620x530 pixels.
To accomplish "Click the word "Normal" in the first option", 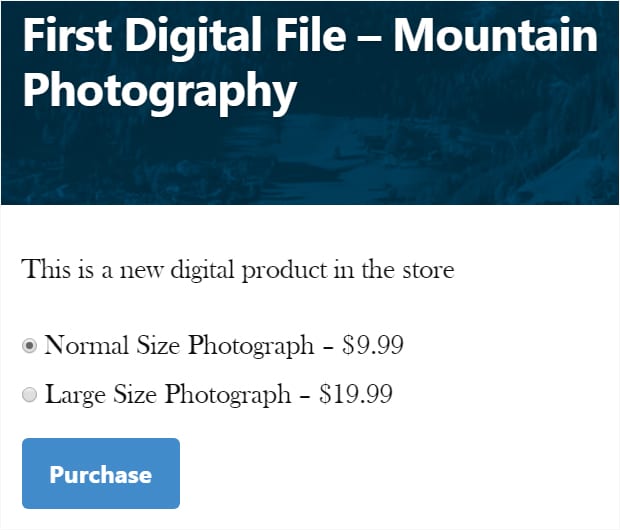I will 87,345.
